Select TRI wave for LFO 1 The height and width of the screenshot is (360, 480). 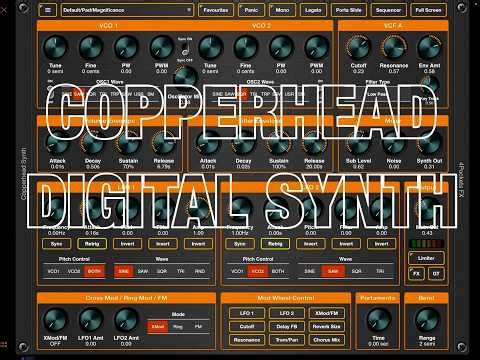pyautogui.click(x=181, y=271)
